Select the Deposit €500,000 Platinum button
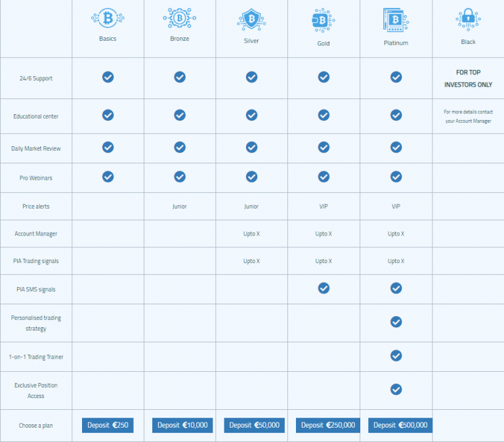This screenshot has width=504, height=442. pos(400,425)
